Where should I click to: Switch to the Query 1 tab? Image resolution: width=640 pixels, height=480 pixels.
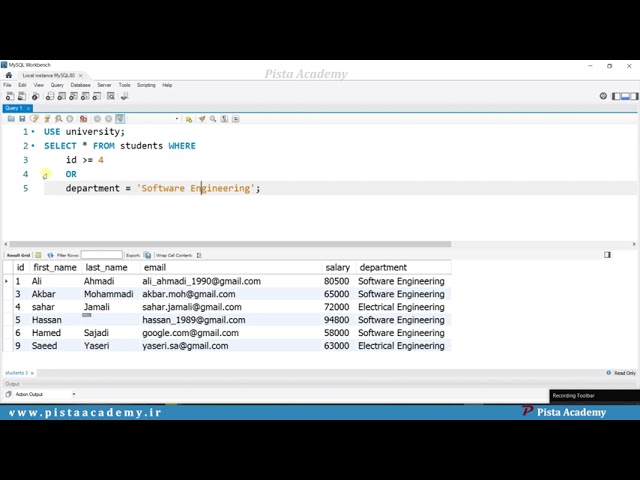[x=13, y=108]
